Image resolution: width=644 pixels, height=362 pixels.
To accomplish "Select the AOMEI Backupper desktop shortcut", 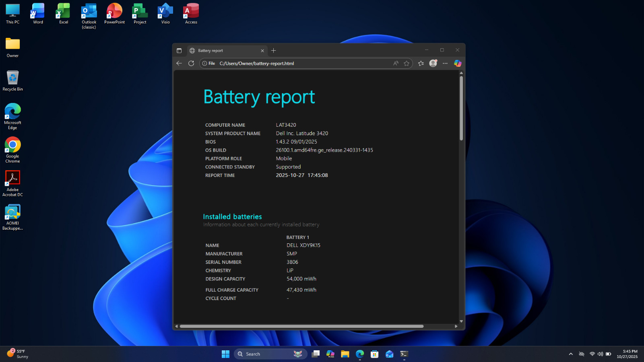I will coord(12,218).
